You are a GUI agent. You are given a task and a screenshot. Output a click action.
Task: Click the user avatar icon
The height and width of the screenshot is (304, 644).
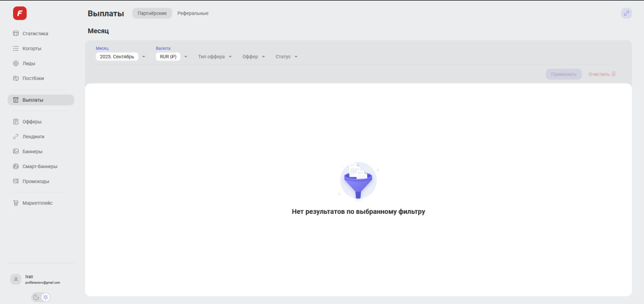point(16,279)
